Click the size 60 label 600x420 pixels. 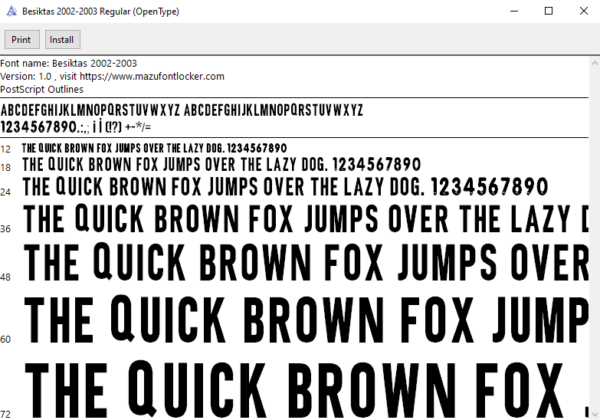tap(5, 339)
